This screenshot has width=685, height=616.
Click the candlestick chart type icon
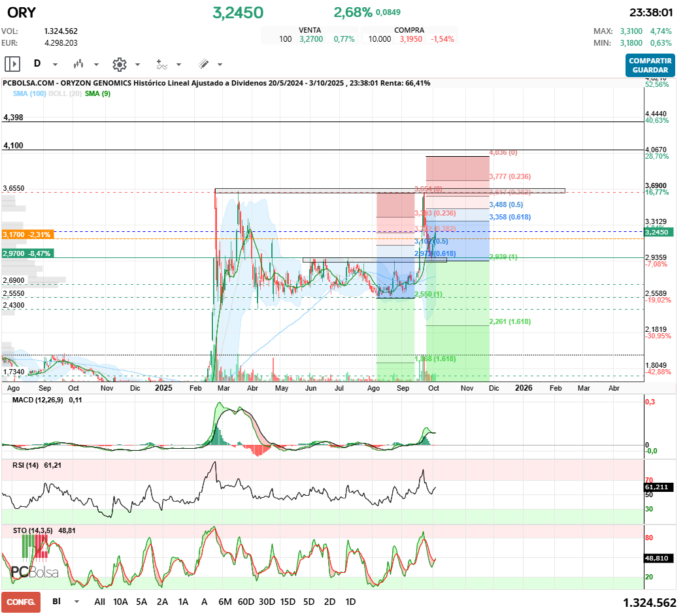pyautogui.click(x=78, y=64)
